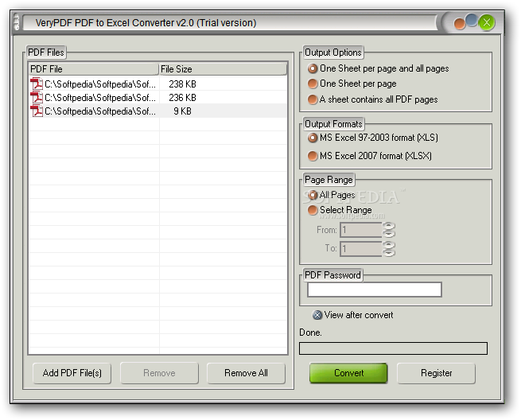521x420 pixels.
Task: Decrease the From page value
Action: pos(389,234)
